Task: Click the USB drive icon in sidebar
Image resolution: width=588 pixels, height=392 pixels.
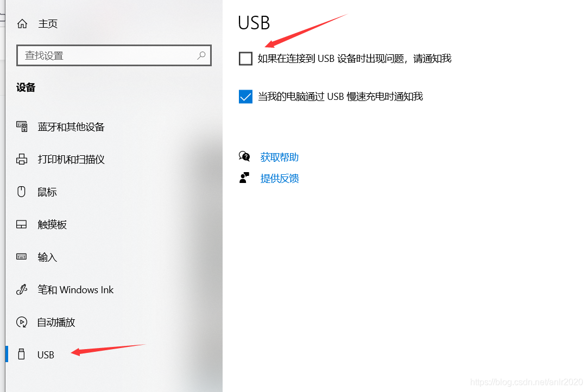Action: (21, 354)
